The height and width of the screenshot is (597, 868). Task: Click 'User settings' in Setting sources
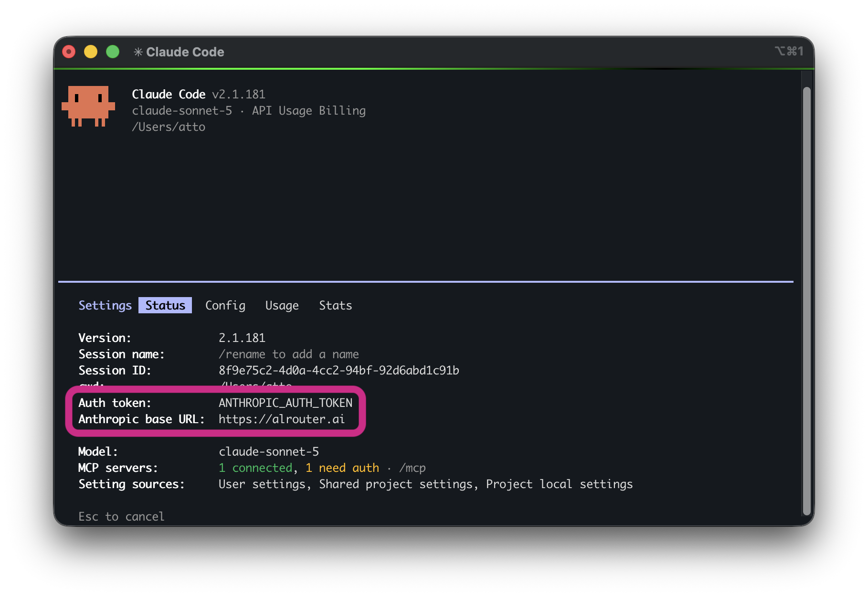point(262,484)
